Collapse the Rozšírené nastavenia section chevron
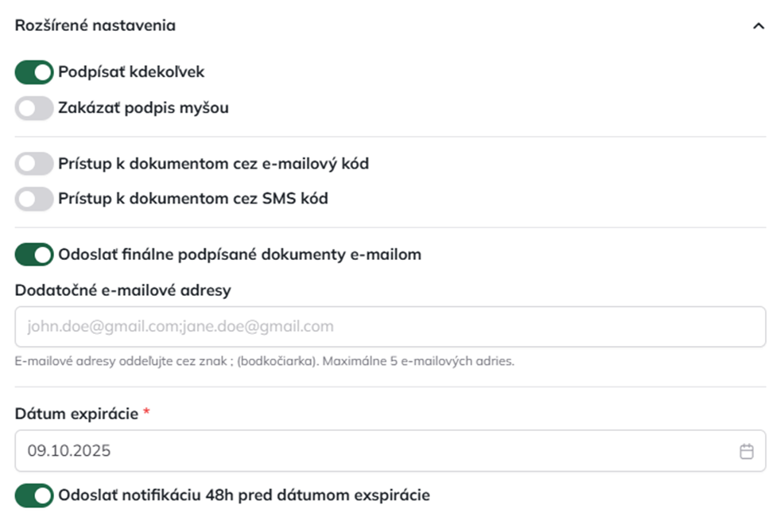 pos(758,26)
